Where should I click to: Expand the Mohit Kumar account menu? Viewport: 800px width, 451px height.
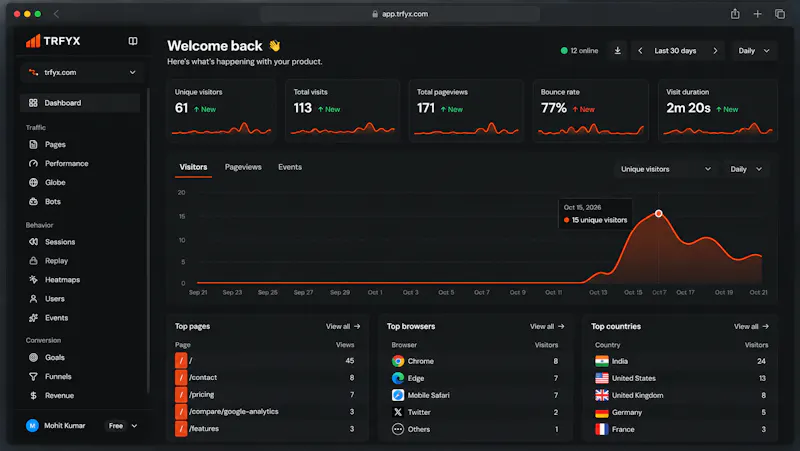(134, 425)
